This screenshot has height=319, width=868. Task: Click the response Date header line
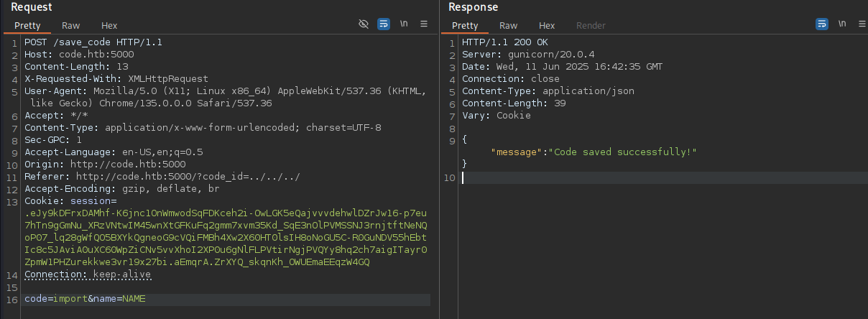tap(563, 66)
